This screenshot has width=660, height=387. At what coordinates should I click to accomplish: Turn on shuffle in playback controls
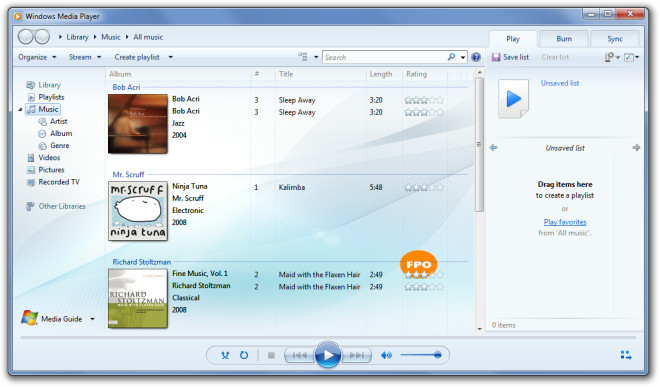(x=225, y=355)
